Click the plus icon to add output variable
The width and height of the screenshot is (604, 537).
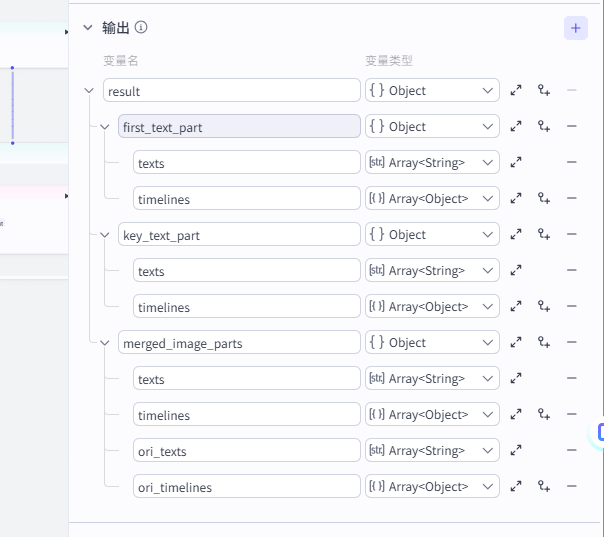(x=575, y=28)
